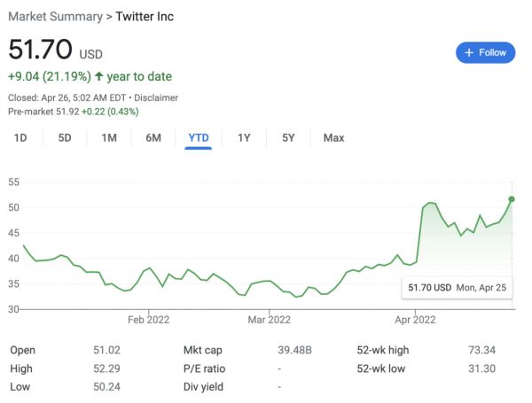
Task: Click the 52-wk high value 73.34
Action: [481, 350]
